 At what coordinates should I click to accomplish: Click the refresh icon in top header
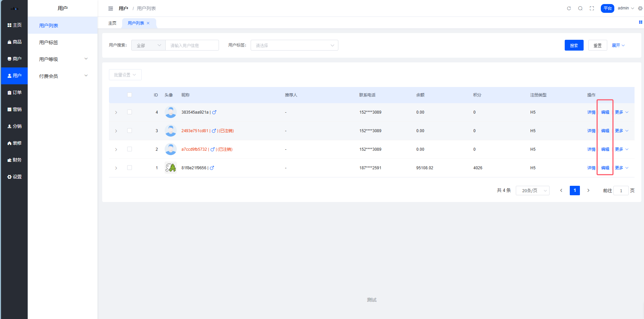[569, 8]
